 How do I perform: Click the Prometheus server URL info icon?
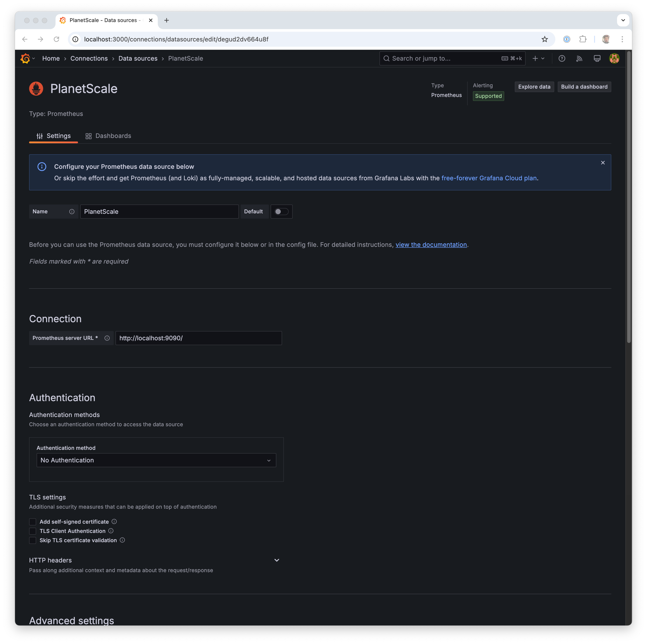107,338
